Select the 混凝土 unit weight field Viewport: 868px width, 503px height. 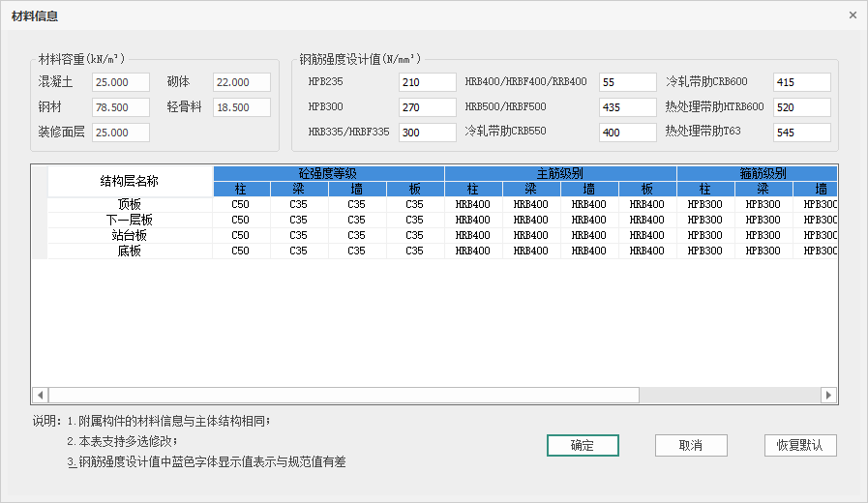tap(121, 82)
